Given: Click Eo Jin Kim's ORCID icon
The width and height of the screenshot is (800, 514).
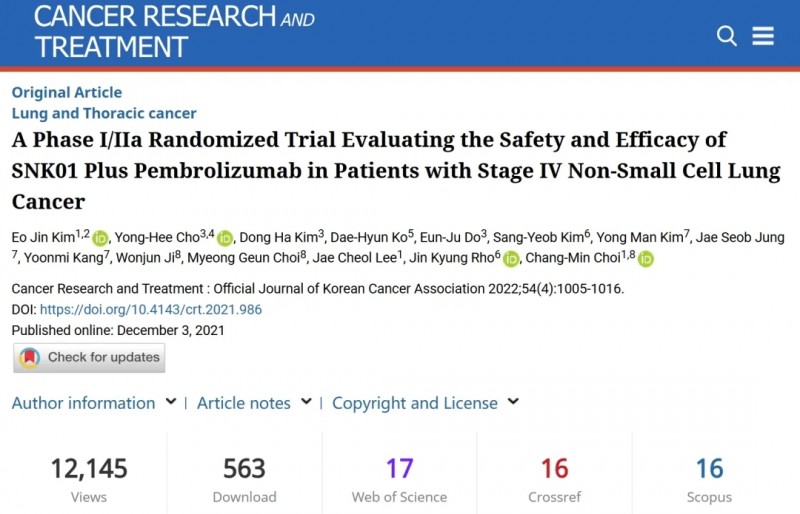Looking at the screenshot, I should pos(100,238).
